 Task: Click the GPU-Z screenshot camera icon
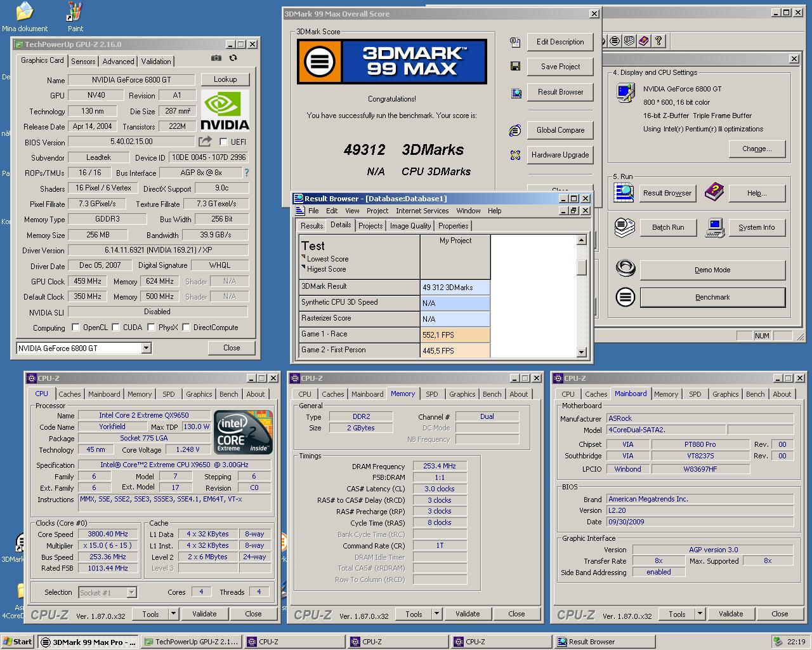[216, 58]
